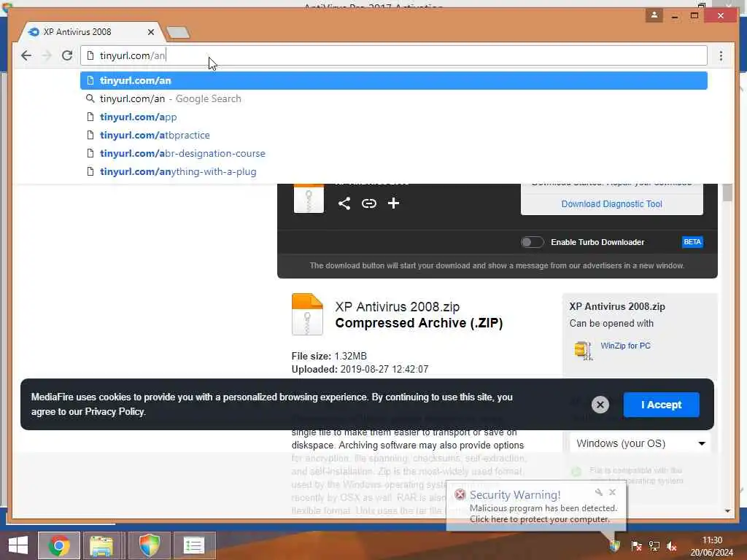Image resolution: width=747 pixels, height=560 pixels.
Task: Select the tinyurl.com/abr-designation-course suggestion
Action: click(x=393, y=153)
